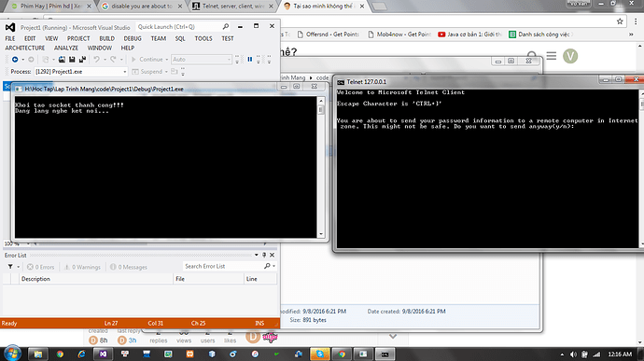Open the Error List filter funnel icon

[10, 267]
